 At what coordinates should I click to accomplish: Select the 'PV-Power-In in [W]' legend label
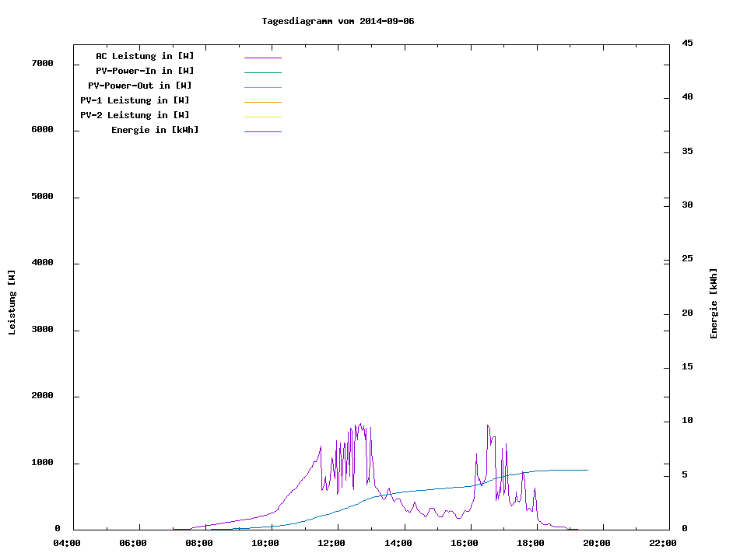[x=145, y=71]
